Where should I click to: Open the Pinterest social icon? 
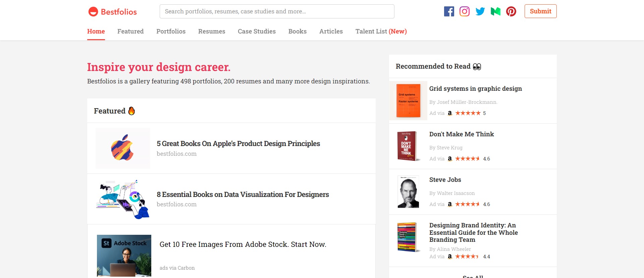point(511,11)
